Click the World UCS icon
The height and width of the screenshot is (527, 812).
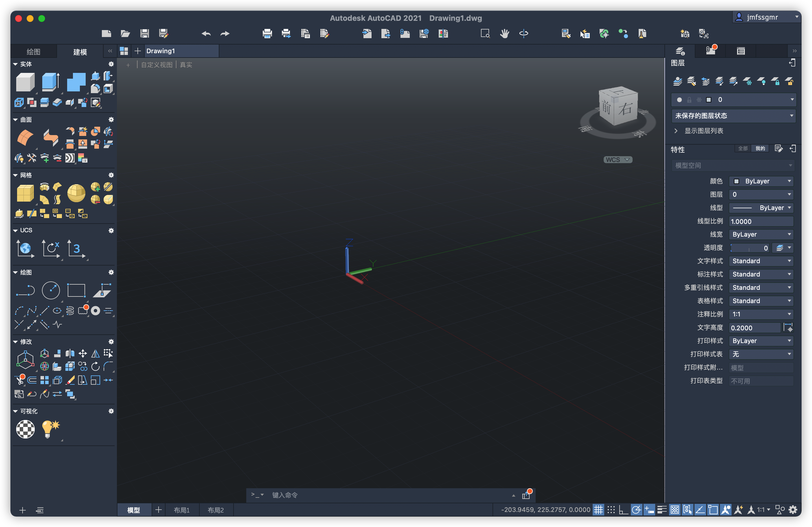(25, 249)
